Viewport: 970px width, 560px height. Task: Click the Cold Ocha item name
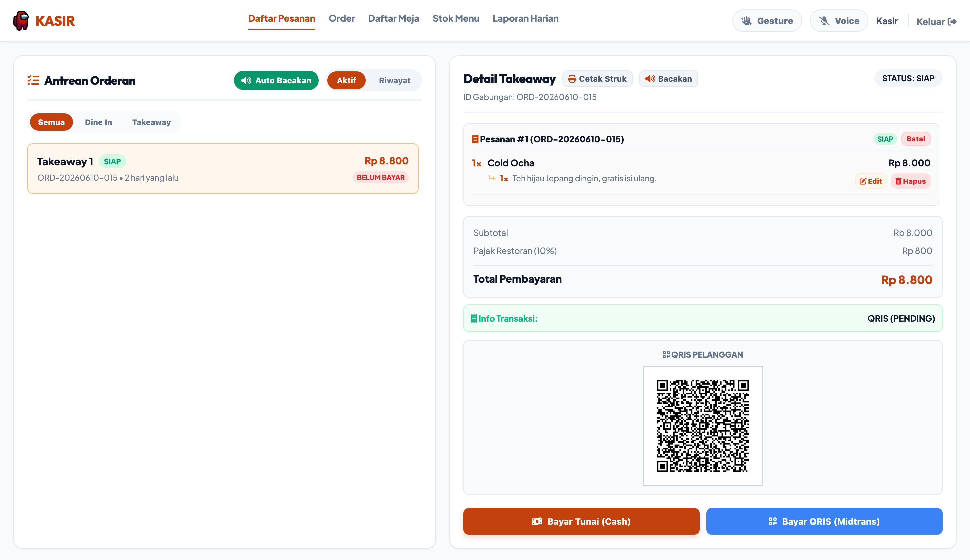click(x=511, y=163)
